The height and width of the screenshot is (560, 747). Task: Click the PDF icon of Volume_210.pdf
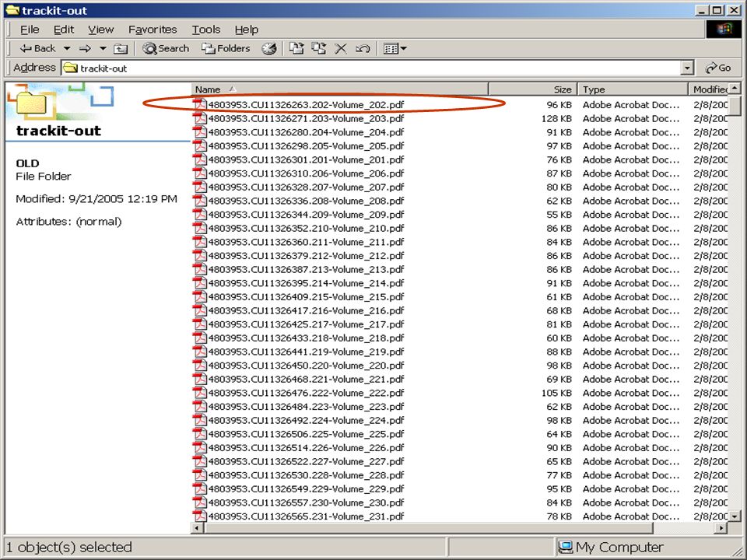[x=200, y=229]
